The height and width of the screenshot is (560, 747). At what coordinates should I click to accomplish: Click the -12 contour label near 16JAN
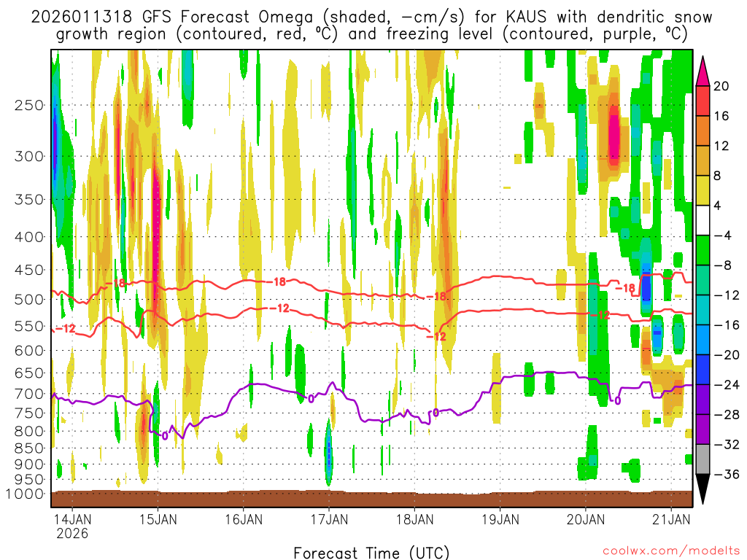coord(279,308)
